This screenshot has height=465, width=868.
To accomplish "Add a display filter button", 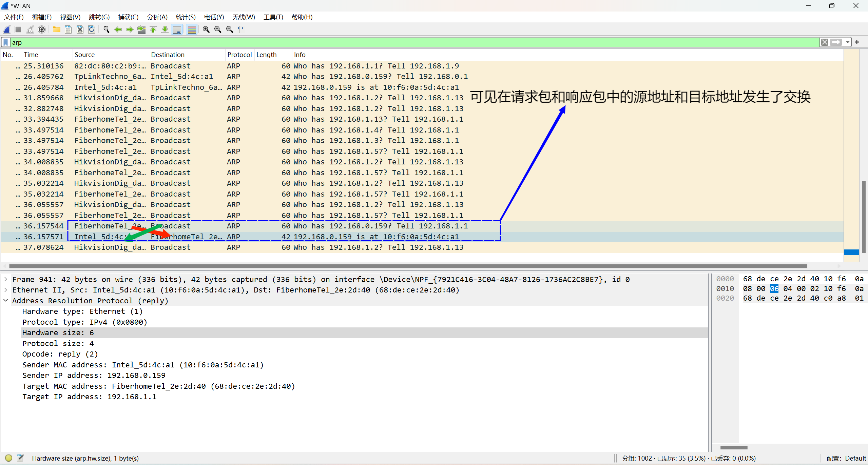I will pyautogui.click(x=857, y=42).
